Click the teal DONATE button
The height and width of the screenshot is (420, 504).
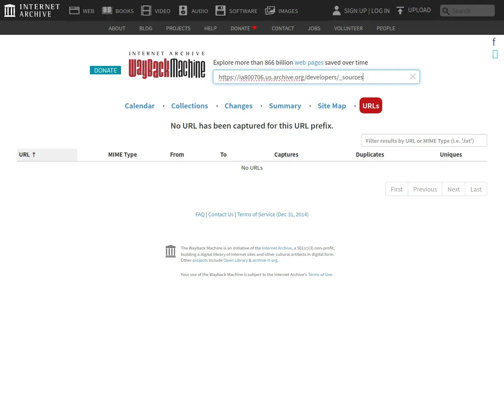tap(105, 70)
